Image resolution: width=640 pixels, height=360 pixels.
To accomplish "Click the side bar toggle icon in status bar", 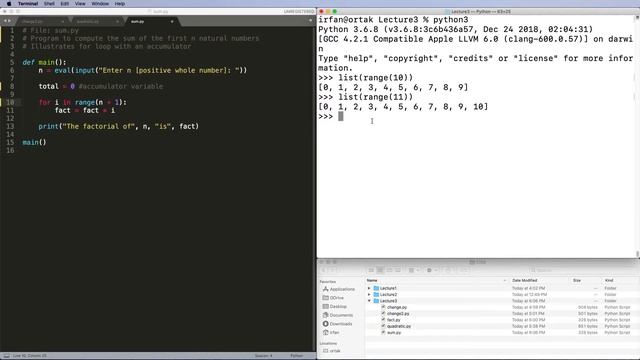I will pos(6,356).
